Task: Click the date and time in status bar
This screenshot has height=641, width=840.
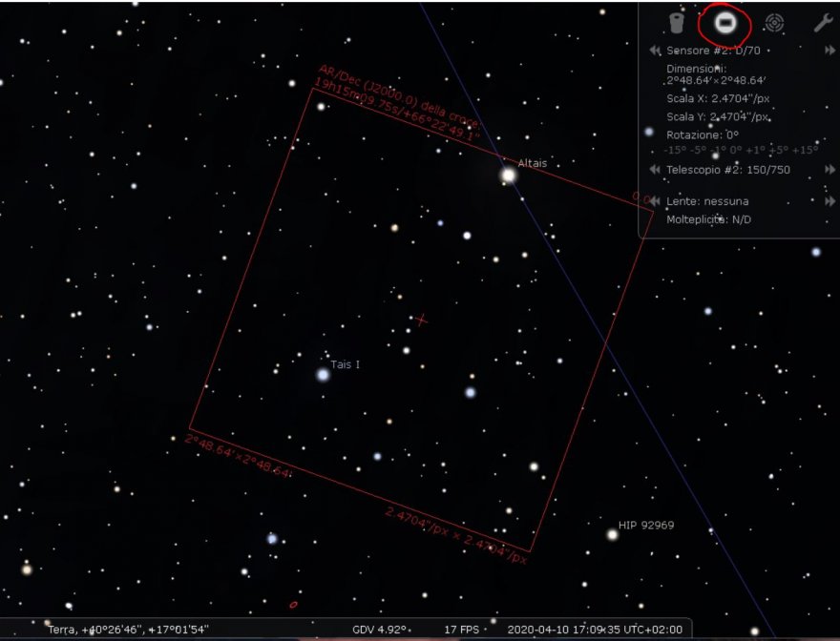Action: click(x=594, y=630)
